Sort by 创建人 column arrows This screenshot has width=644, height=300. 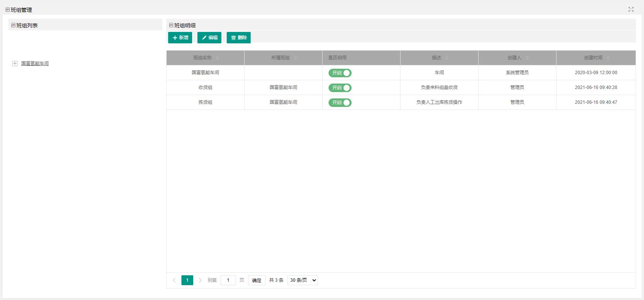[527, 58]
